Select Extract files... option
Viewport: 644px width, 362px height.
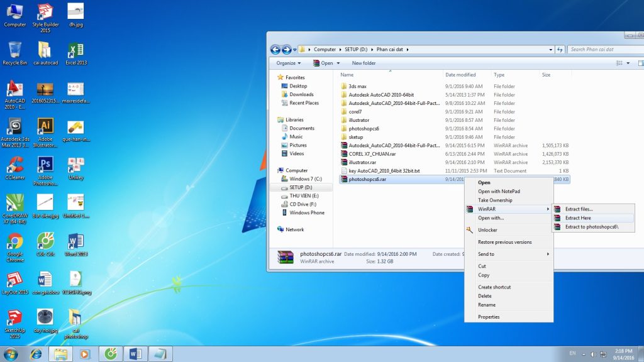click(579, 209)
